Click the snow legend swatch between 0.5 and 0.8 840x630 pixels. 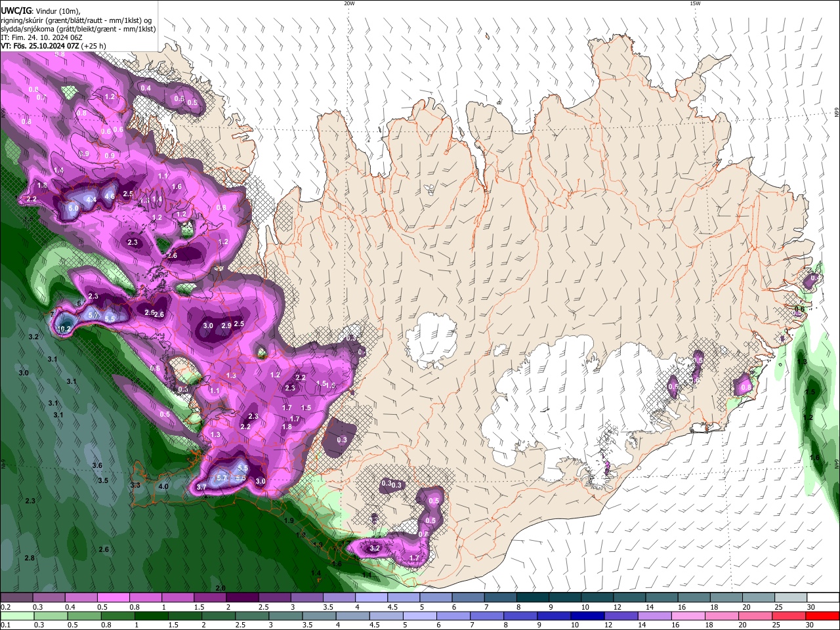pos(113,598)
